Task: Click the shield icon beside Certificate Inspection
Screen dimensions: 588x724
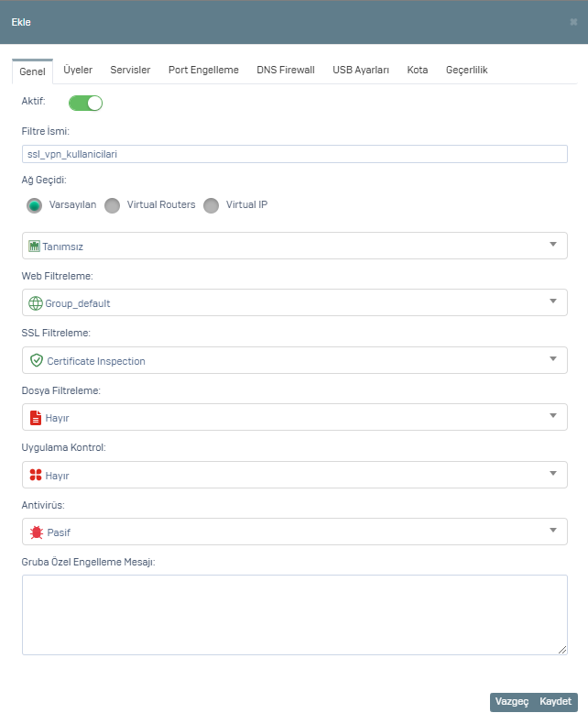Action: [37, 360]
